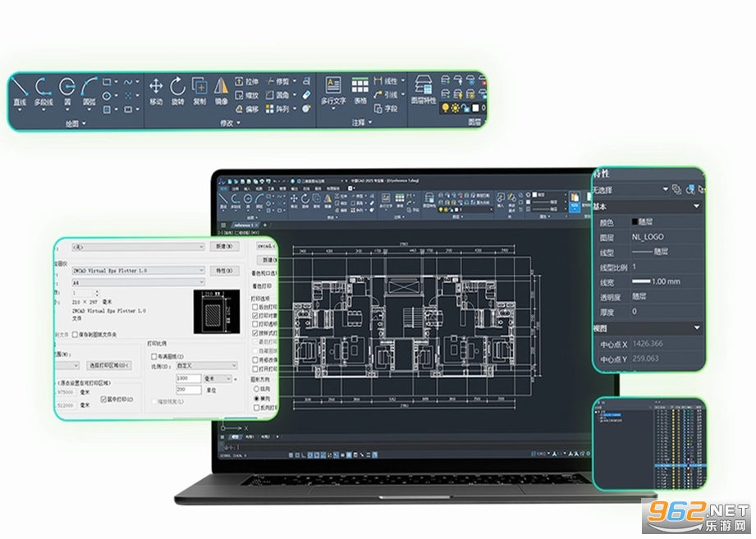Use the 复制 copy tool

[x=199, y=92]
